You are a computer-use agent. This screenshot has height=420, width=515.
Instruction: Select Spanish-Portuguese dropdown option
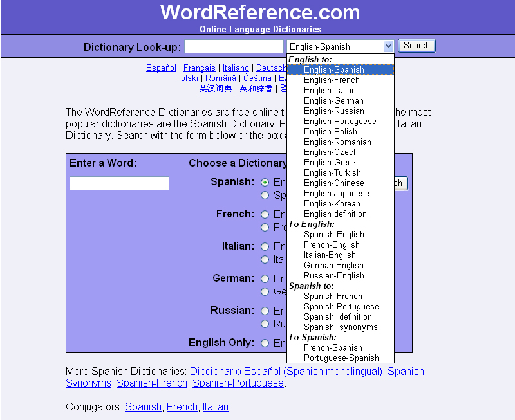click(341, 306)
